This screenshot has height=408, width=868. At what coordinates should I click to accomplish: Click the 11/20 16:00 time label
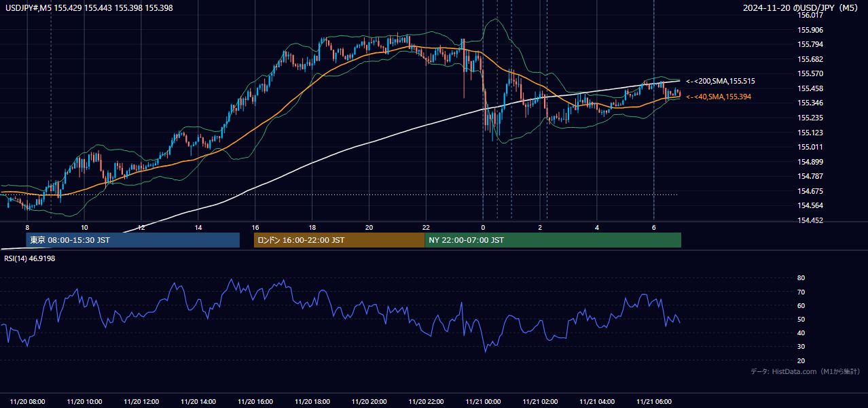255,402
